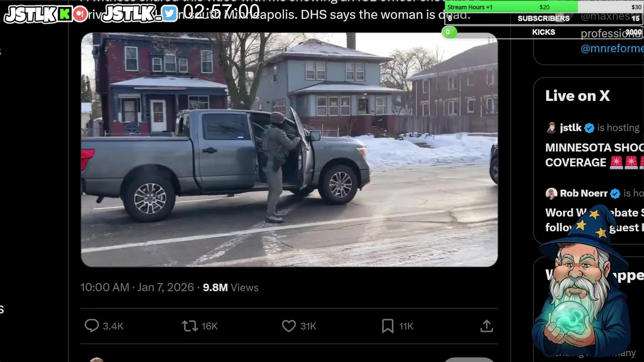Click the Live on X heading
This screenshot has height=362, width=644.
coord(577,96)
